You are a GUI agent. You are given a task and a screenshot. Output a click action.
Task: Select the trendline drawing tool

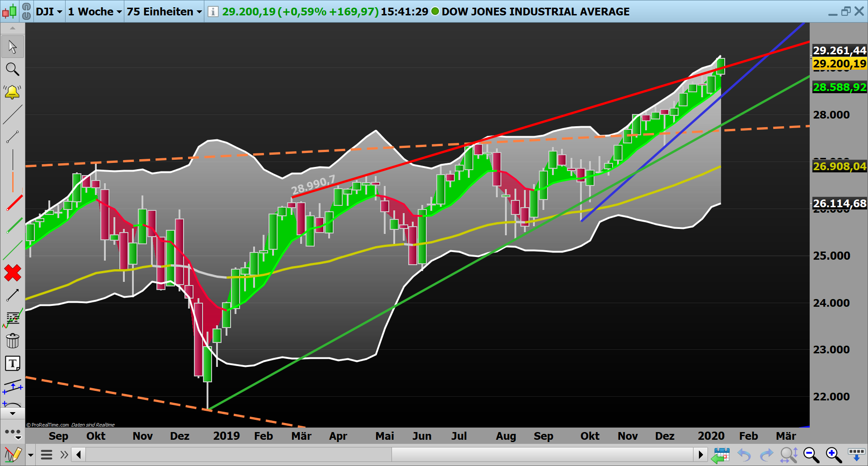pyautogui.click(x=13, y=114)
